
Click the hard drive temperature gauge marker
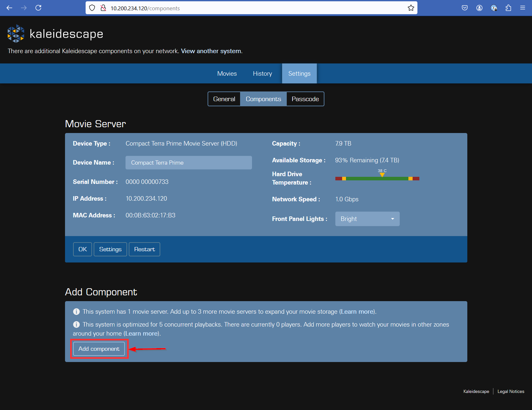[x=382, y=175]
